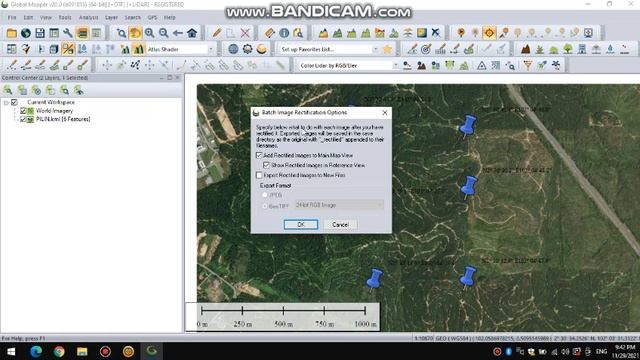
Task: Close the Batch Image Rectification Options dialog
Action: click(384, 112)
